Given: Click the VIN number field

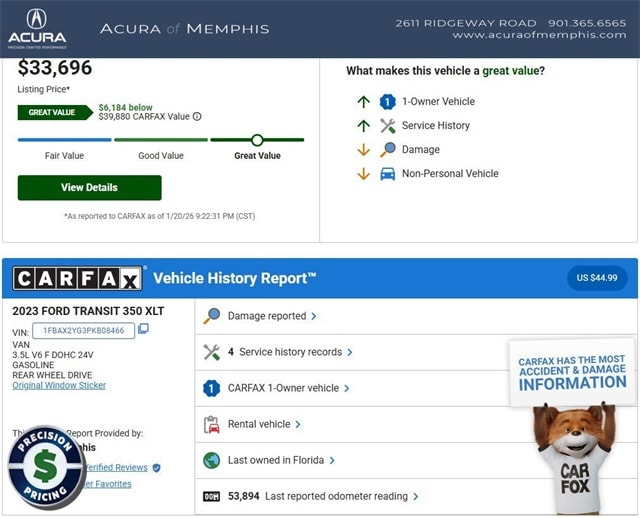Looking at the screenshot, I should [83, 330].
